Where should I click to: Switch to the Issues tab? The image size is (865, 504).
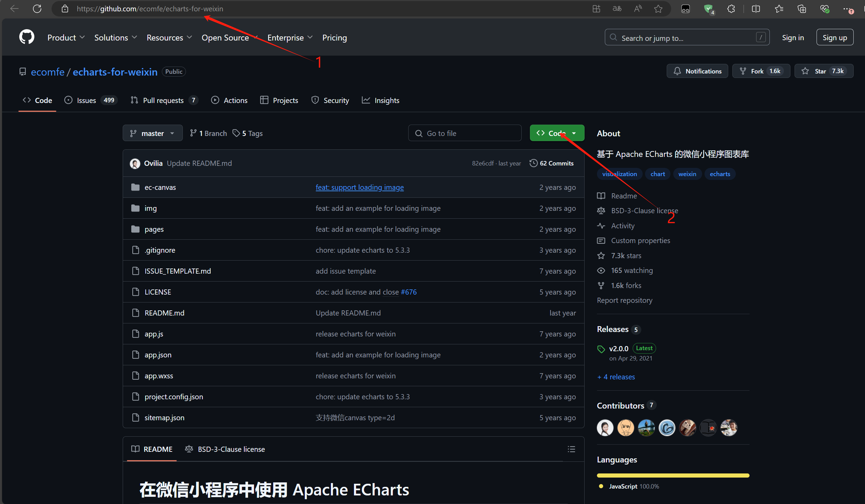pyautogui.click(x=86, y=100)
